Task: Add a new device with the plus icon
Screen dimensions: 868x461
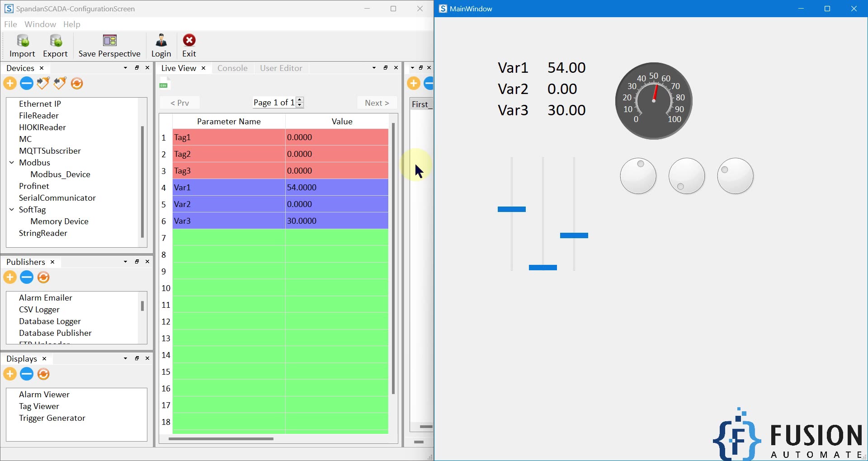Action: point(10,83)
